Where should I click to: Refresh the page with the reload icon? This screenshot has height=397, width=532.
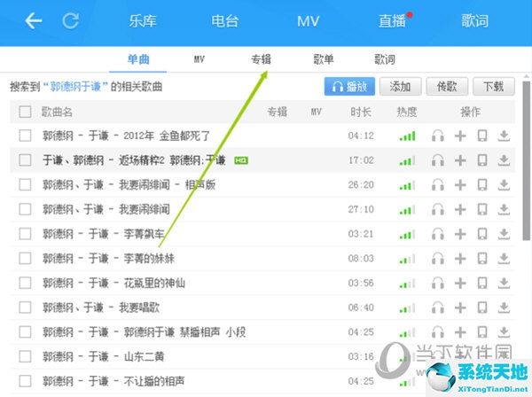point(71,21)
